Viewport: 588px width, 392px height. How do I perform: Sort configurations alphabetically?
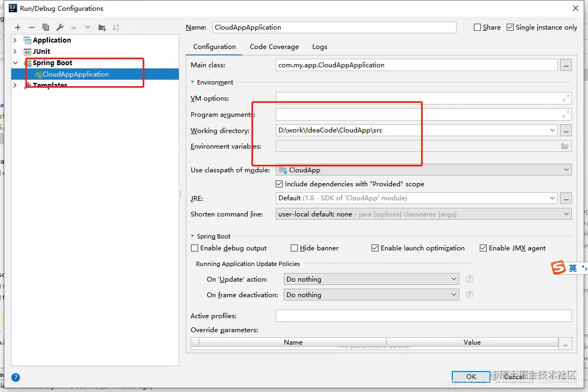[x=116, y=27]
